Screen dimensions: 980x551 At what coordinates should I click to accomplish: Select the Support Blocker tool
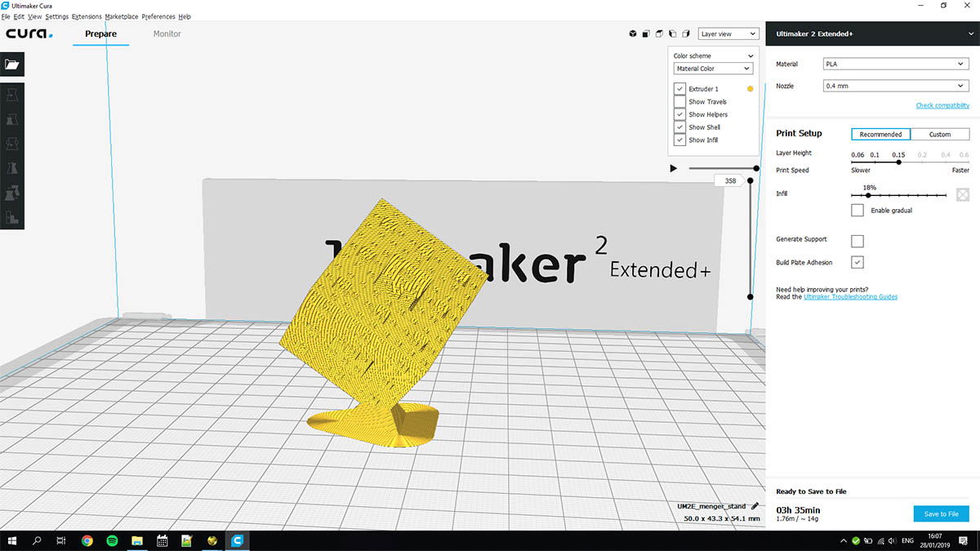[12, 217]
